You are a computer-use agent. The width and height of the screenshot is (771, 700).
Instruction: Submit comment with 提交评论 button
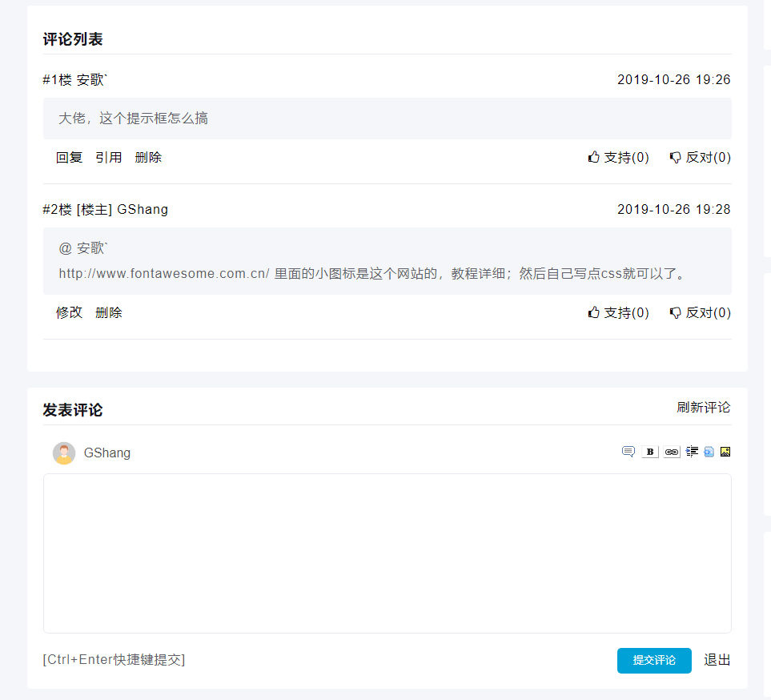tap(654, 660)
